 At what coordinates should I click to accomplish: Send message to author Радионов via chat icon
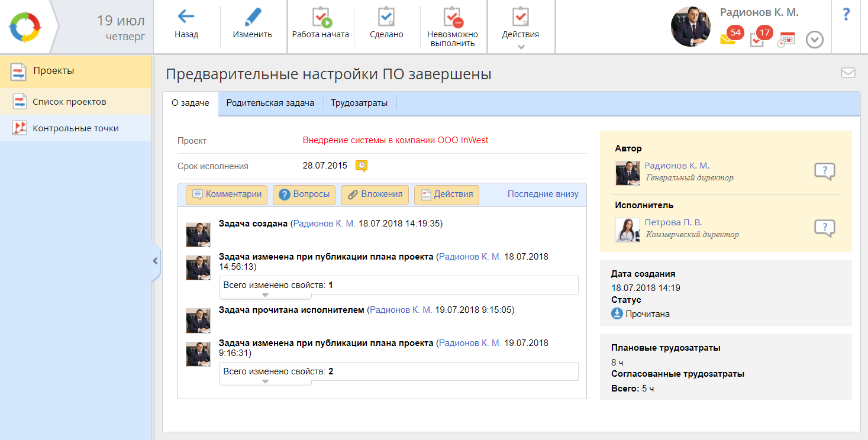pos(824,172)
